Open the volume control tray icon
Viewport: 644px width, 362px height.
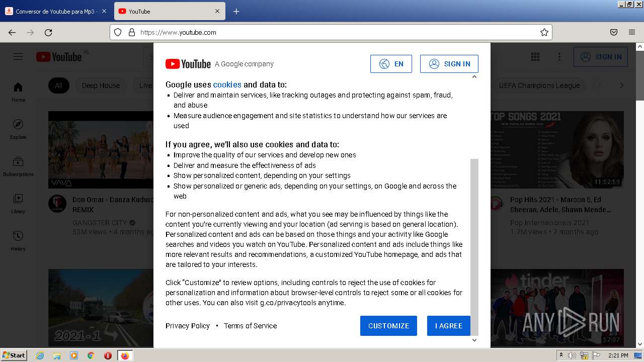point(572,355)
